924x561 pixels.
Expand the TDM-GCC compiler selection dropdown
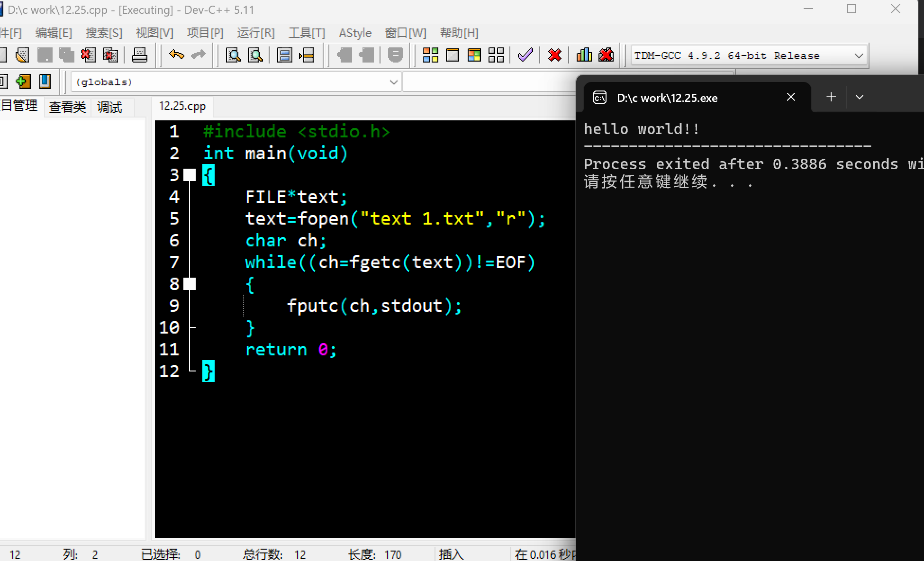pyautogui.click(x=859, y=56)
